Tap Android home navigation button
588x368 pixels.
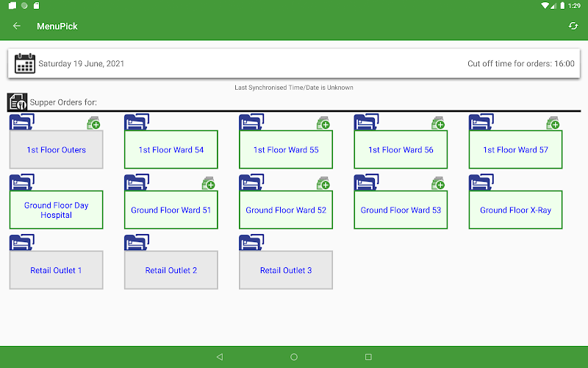(x=294, y=357)
